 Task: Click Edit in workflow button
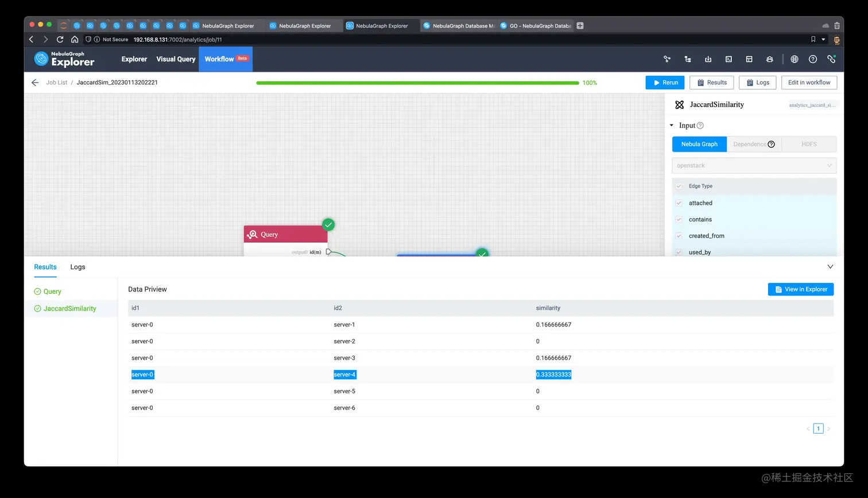click(809, 83)
